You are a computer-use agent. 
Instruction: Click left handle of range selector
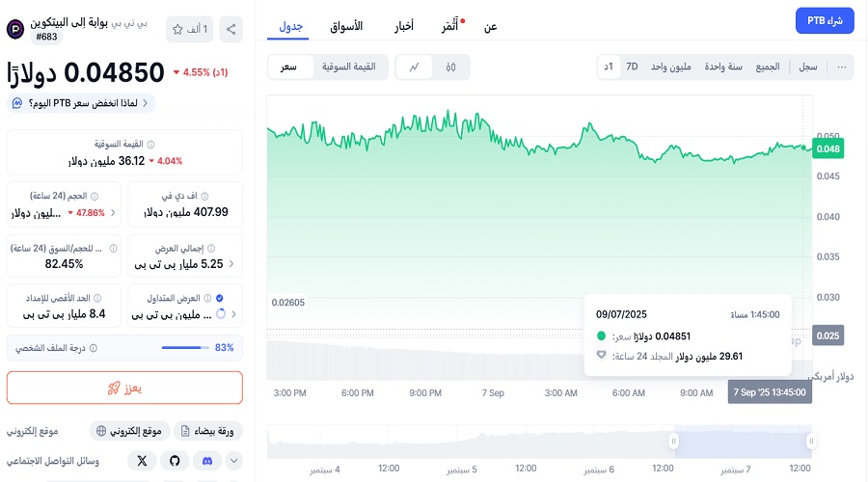674,442
